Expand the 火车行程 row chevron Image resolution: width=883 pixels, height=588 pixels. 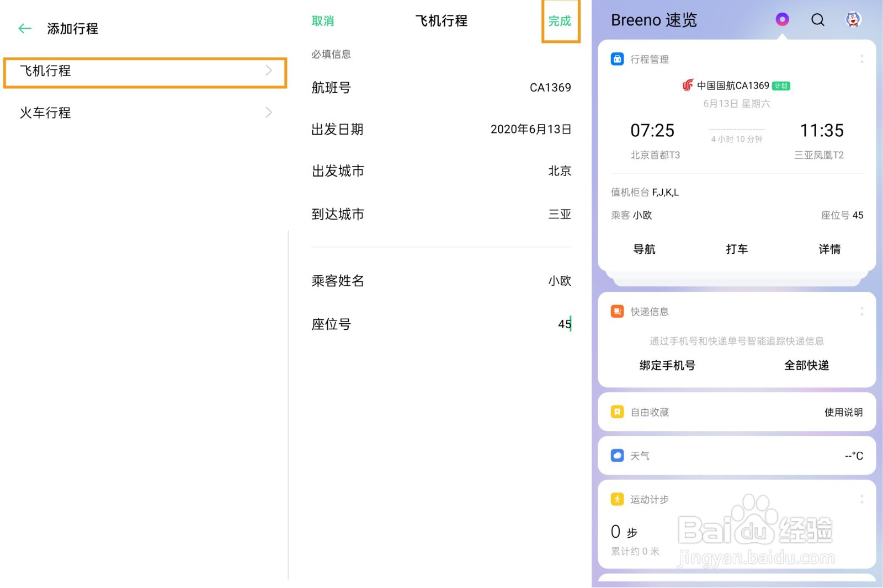pyautogui.click(x=269, y=113)
